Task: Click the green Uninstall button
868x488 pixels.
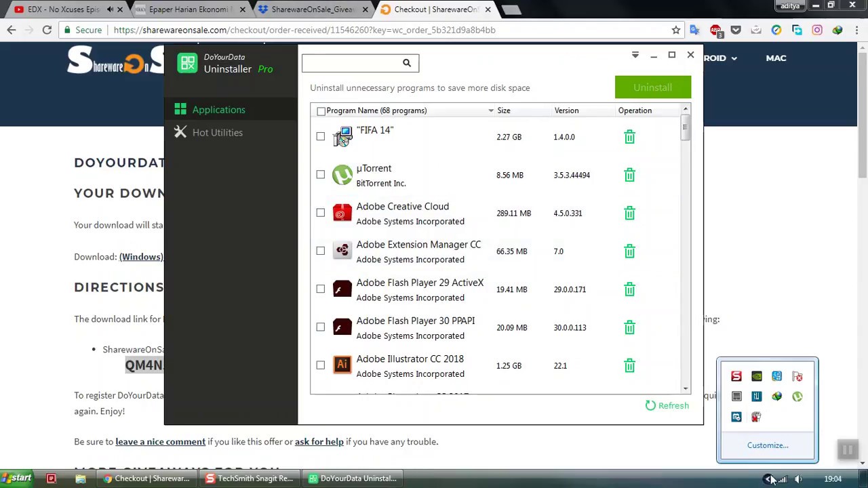Action: [653, 87]
